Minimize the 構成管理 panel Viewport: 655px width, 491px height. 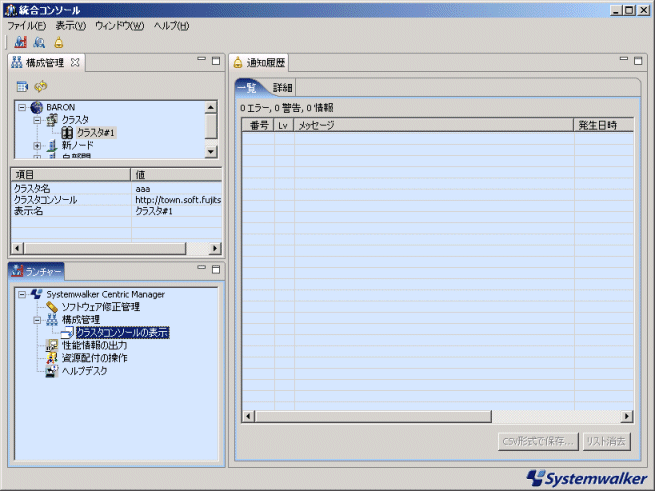[201, 59]
